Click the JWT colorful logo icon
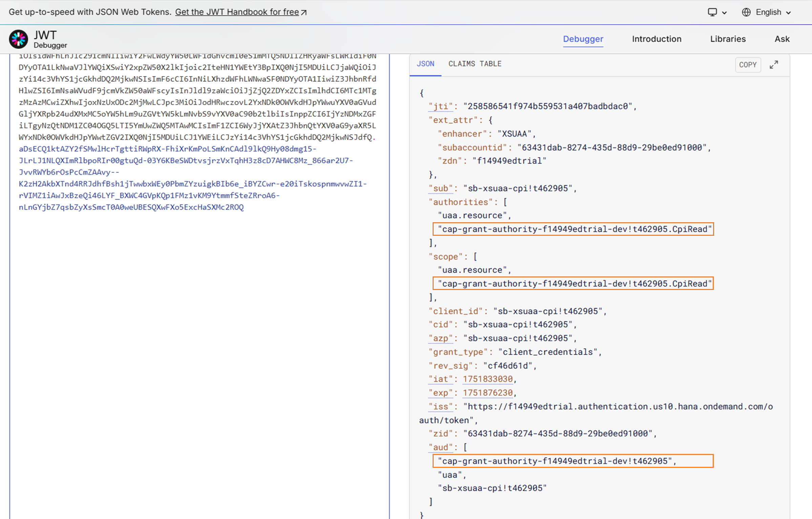 [x=19, y=39]
